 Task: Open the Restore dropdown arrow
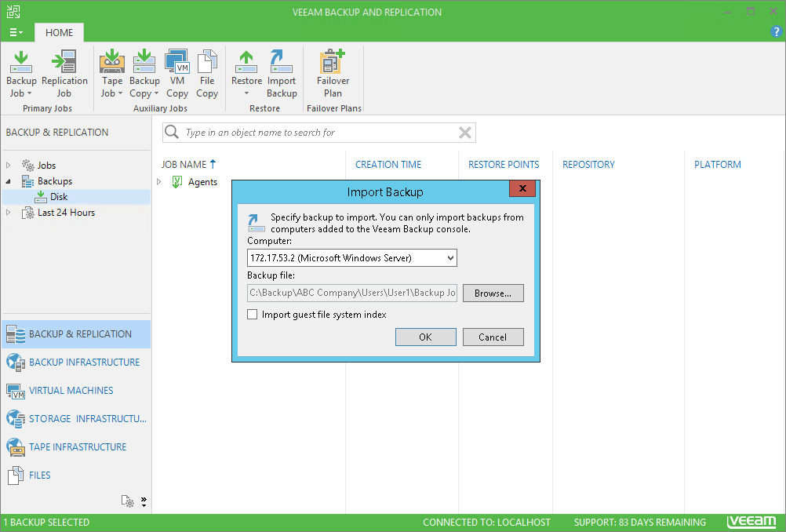246,93
